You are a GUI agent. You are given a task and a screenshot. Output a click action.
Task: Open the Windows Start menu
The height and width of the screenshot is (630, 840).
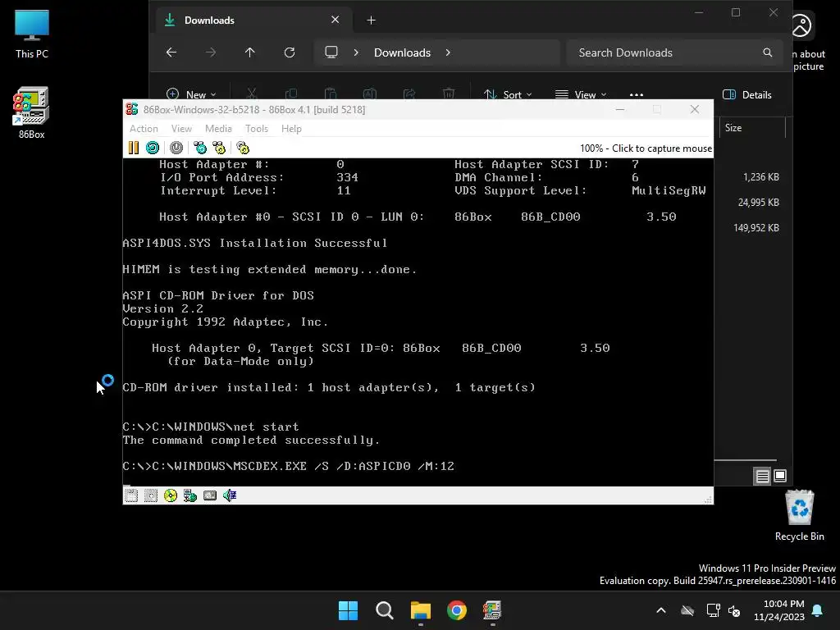[348, 610]
